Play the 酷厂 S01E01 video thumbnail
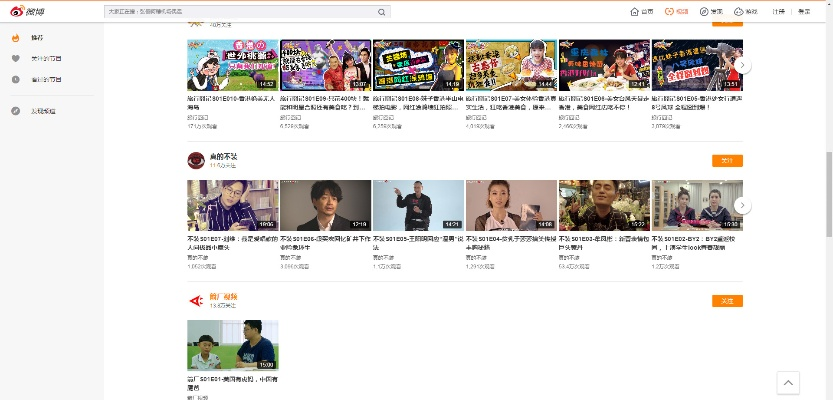 (x=232, y=345)
